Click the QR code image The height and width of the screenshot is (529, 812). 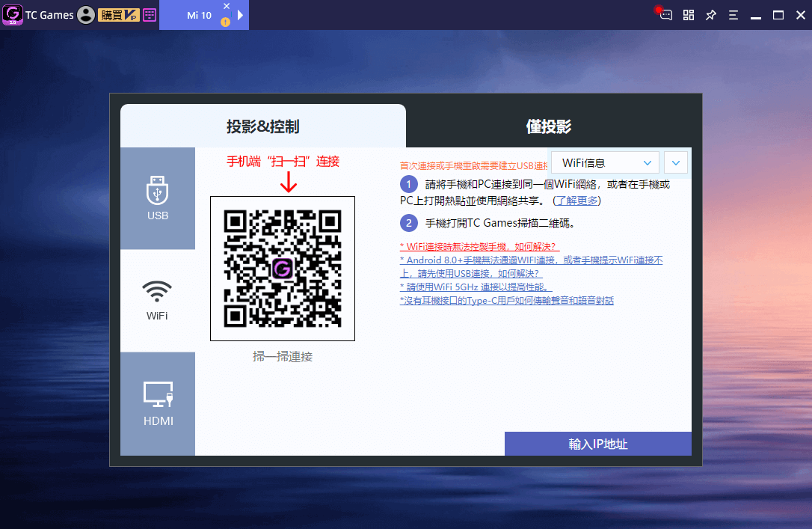click(283, 269)
